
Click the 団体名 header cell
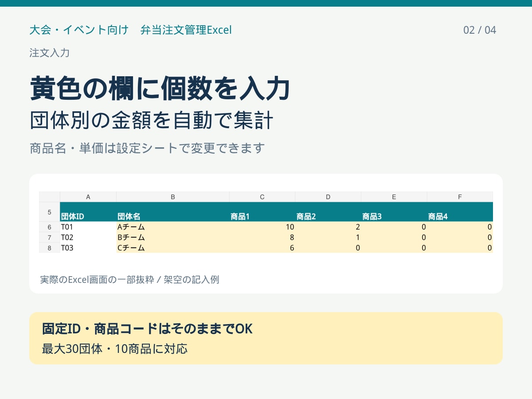[173, 212]
